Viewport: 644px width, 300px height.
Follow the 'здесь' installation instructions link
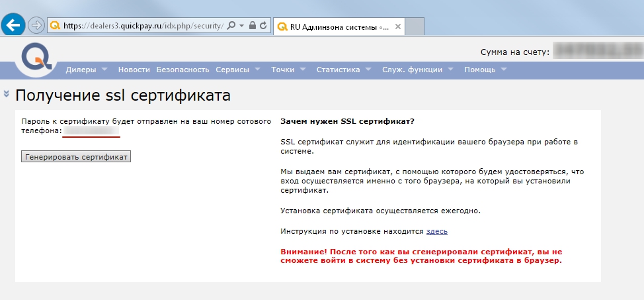pos(437,231)
